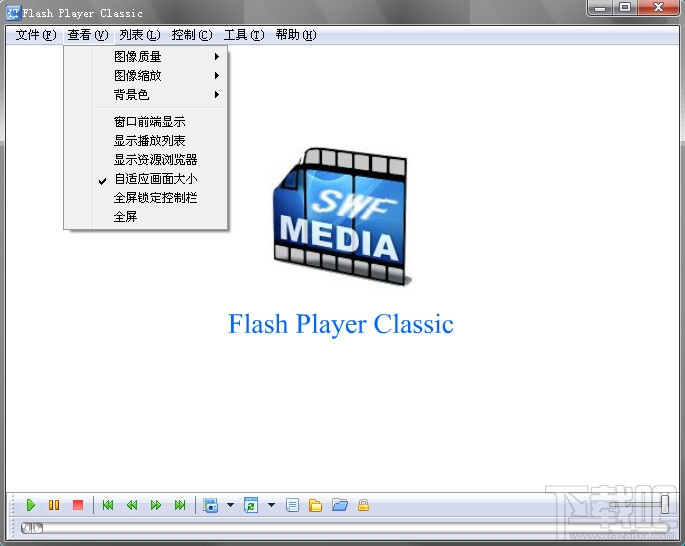Open the screenshot icon's dropdown arrow

(230, 505)
